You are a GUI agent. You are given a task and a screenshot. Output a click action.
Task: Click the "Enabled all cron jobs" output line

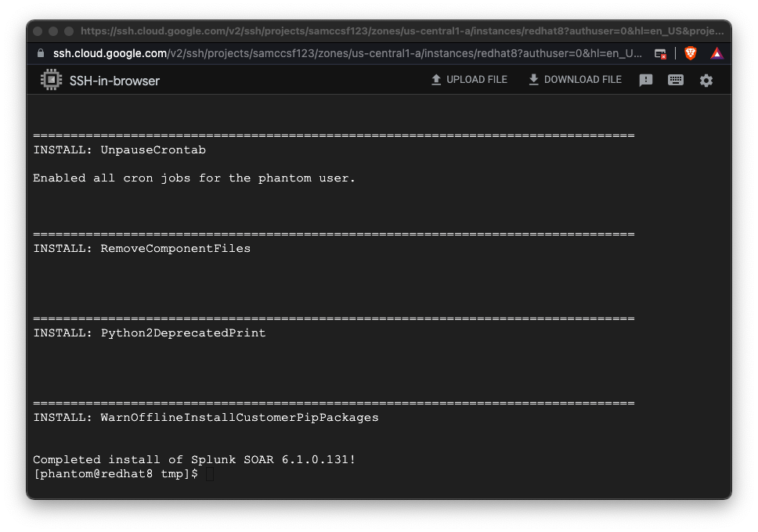[x=194, y=178]
